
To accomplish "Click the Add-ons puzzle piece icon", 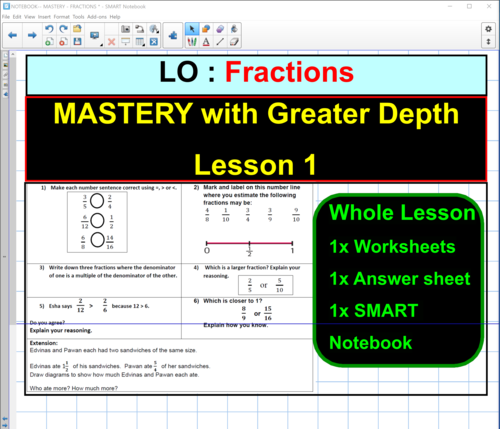I will point(173,35).
